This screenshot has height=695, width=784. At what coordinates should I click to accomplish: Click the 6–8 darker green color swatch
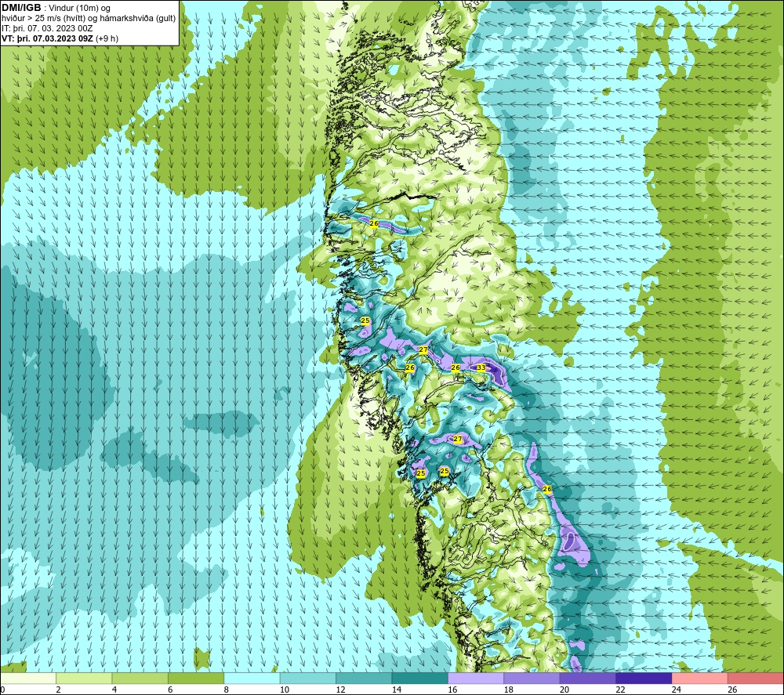pos(196,679)
